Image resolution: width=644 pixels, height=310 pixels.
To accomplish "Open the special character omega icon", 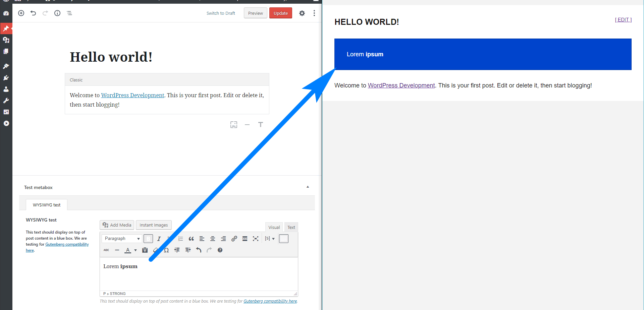I will pyautogui.click(x=166, y=250).
